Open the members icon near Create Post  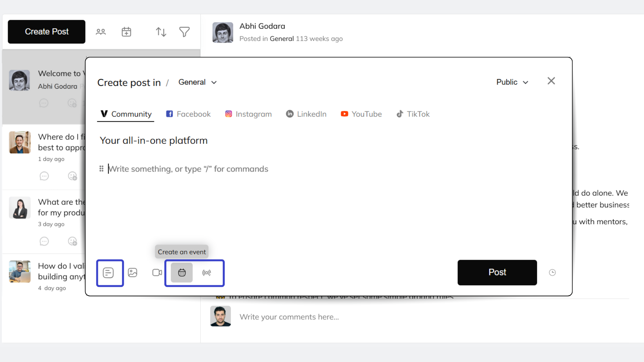click(101, 32)
